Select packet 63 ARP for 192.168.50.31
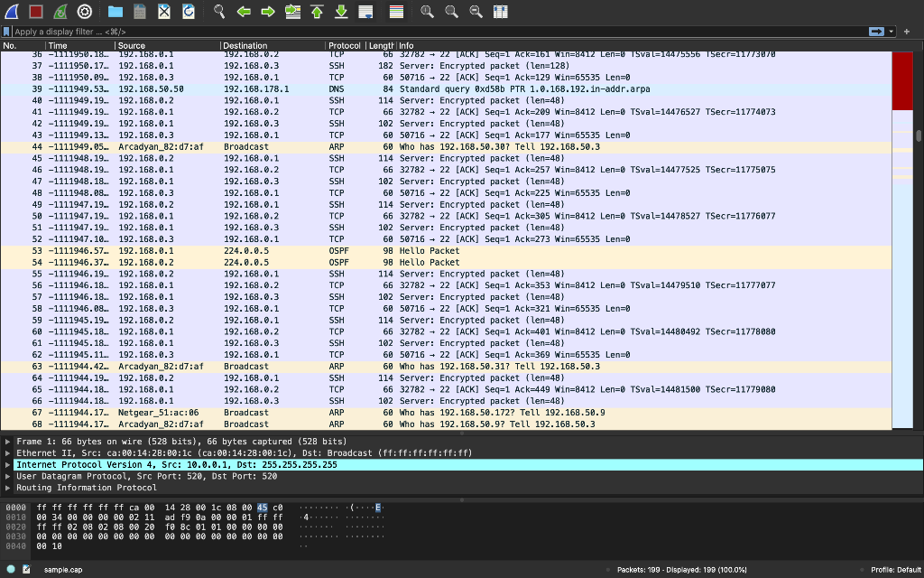The width and height of the screenshot is (924, 578). click(446, 367)
